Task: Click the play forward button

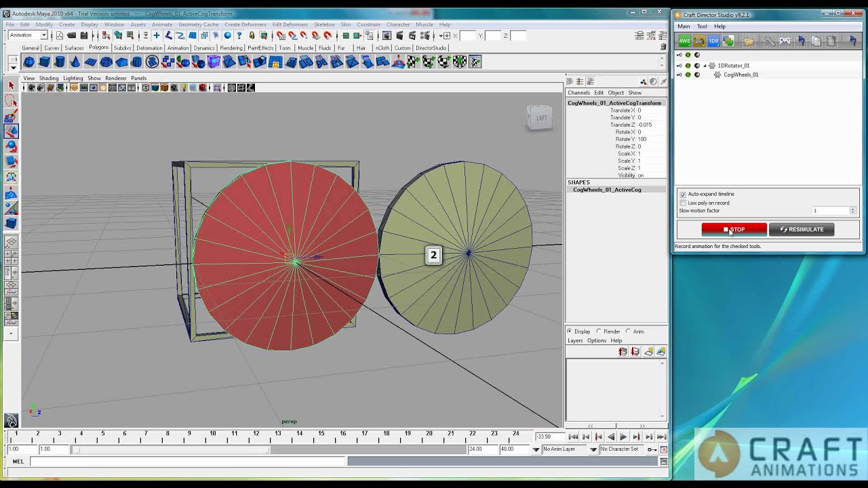Action: [623, 437]
